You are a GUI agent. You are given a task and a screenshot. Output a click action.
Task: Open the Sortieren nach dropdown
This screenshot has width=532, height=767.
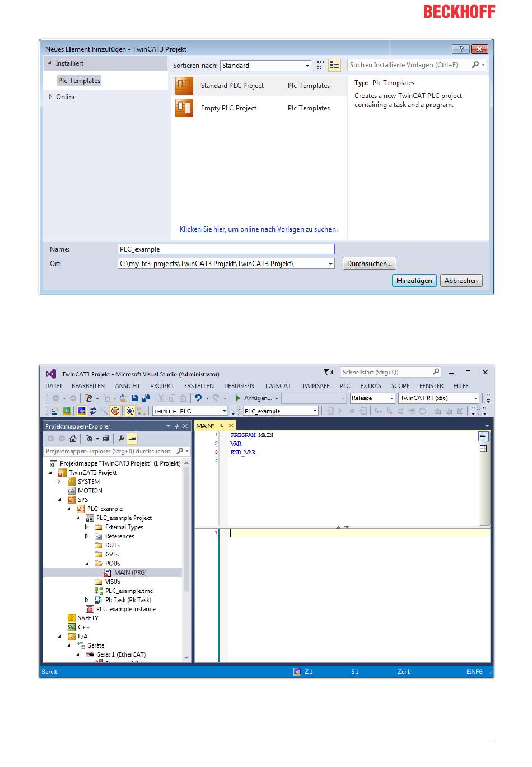tap(265, 66)
